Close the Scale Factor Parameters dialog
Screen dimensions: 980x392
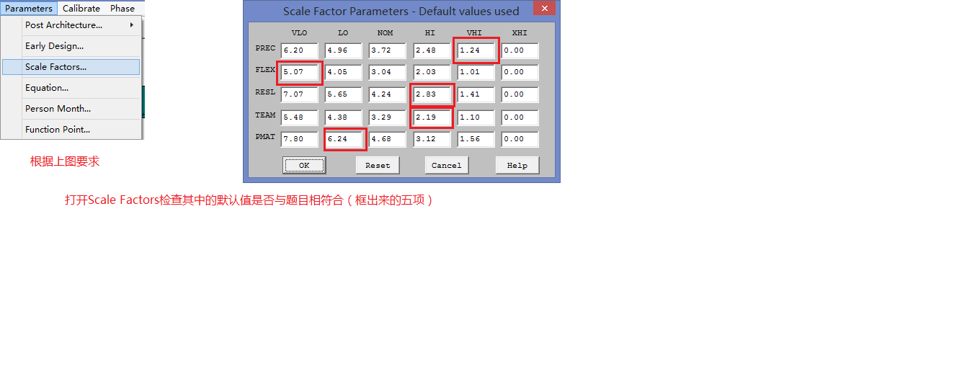[x=544, y=9]
